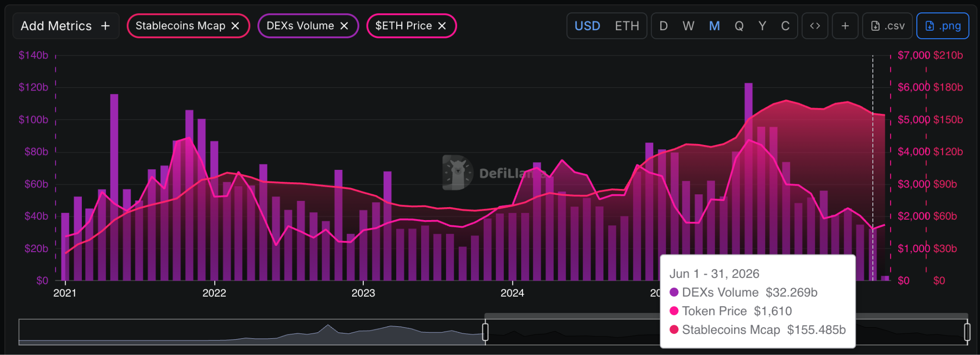Click the $100b left axis label
This screenshot has width=980, height=355.
point(33,120)
